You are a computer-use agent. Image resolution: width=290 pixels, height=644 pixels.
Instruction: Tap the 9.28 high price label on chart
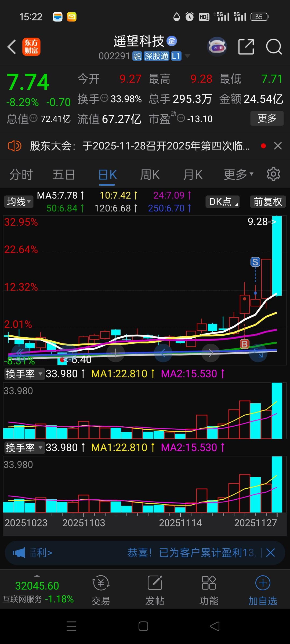tap(262, 222)
